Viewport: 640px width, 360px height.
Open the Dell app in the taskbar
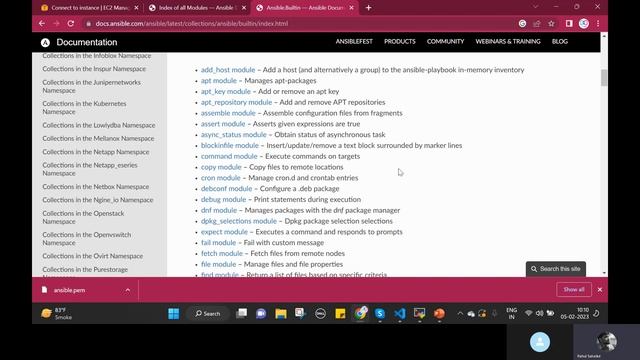click(320, 313)
